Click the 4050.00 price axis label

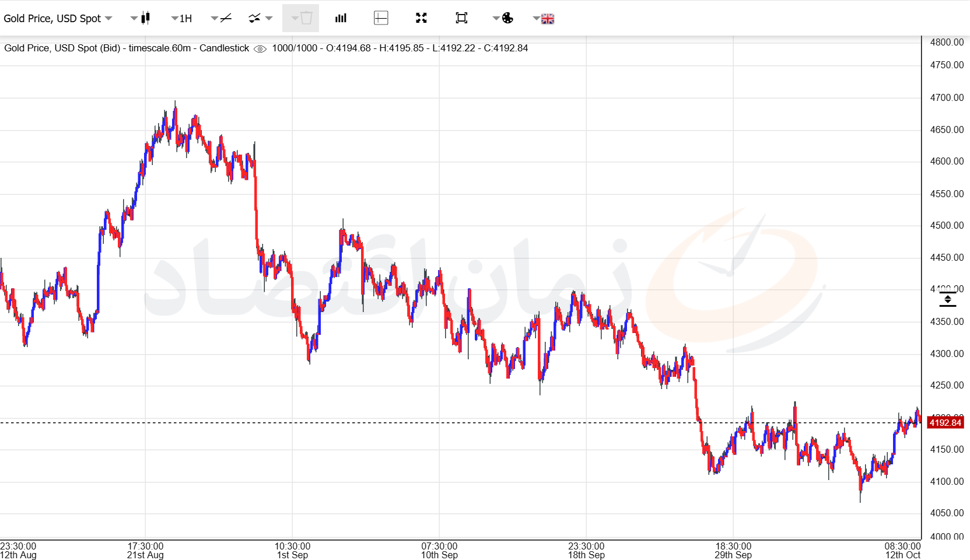tap(947, 513)
